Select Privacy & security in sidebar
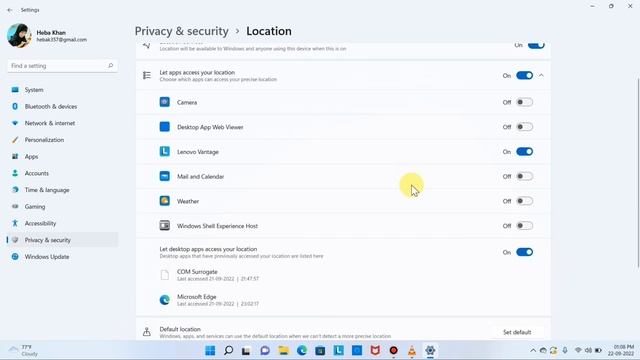Viewport: 640px width, 360px height. tap(62, 240)
